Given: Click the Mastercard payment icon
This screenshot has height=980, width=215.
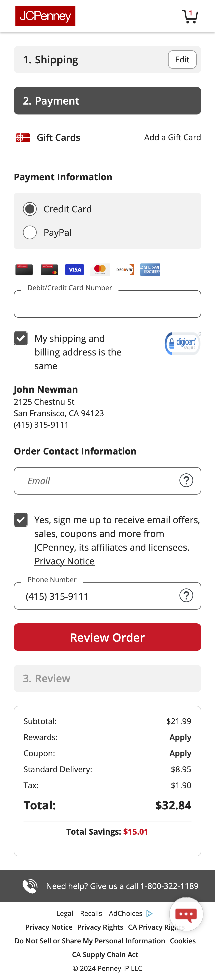Looking at the screenshot, I should 100,269.
